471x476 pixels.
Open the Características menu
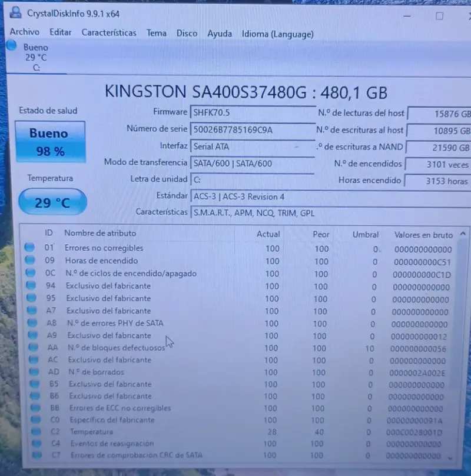[x=109, y=33]
